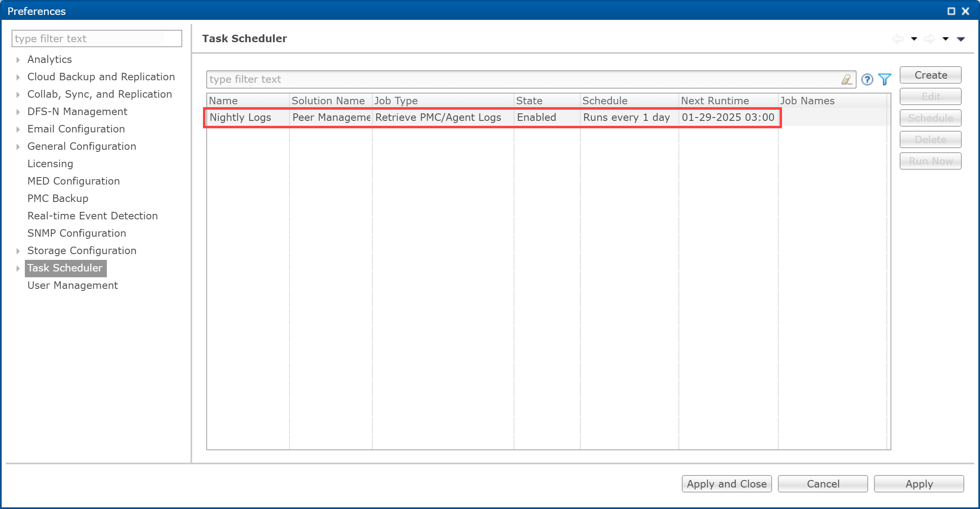Click the clear filter eraser icon
Image resolution: width=980 pixels, height=509 pixels.
point(847,79)
